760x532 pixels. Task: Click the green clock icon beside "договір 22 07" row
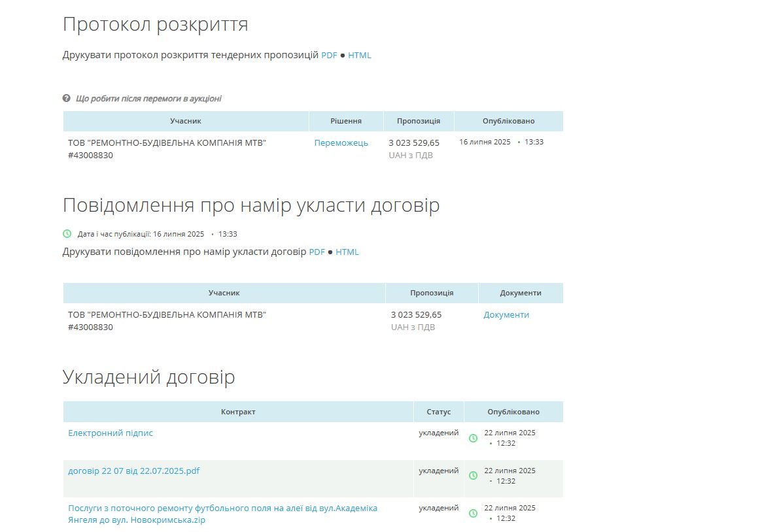(x=473, y=475)
